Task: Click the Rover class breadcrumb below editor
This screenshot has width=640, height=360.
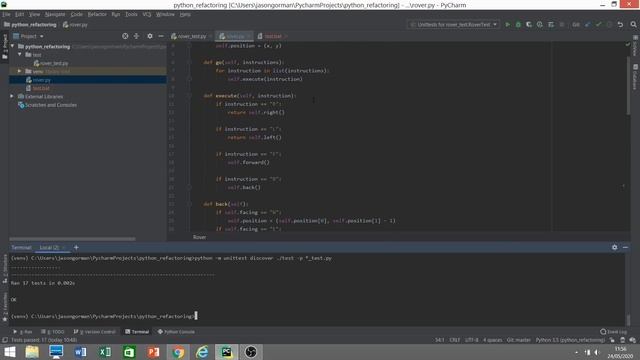Action: click(200, 237)
